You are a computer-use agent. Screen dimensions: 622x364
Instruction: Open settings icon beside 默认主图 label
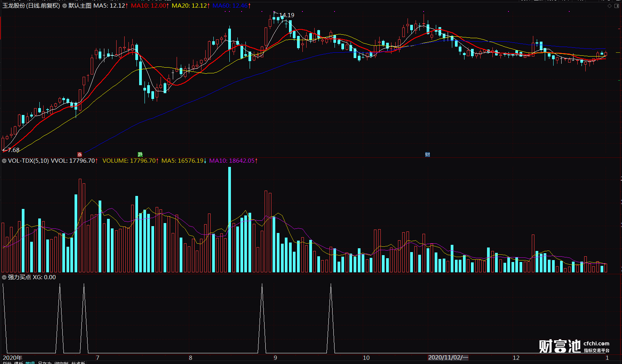tap(65, 6)
